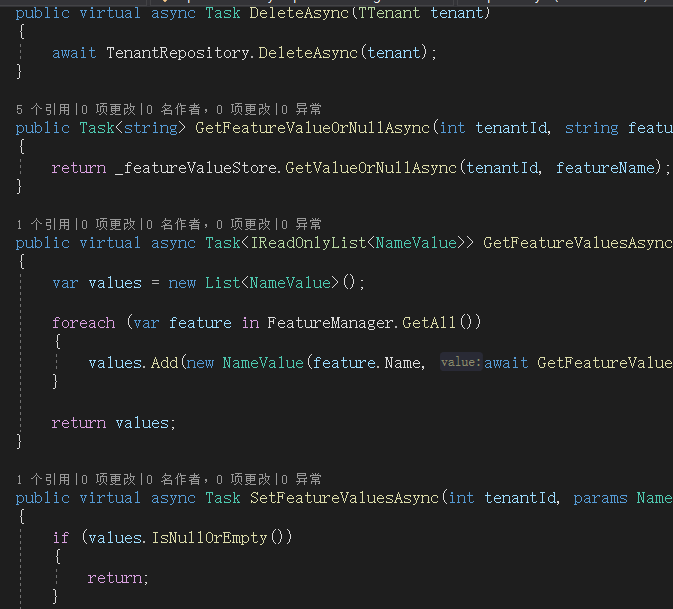Click 'values' in the var declaration
Viewport: 673px width, 609px height.
click(x=115, y=283)
